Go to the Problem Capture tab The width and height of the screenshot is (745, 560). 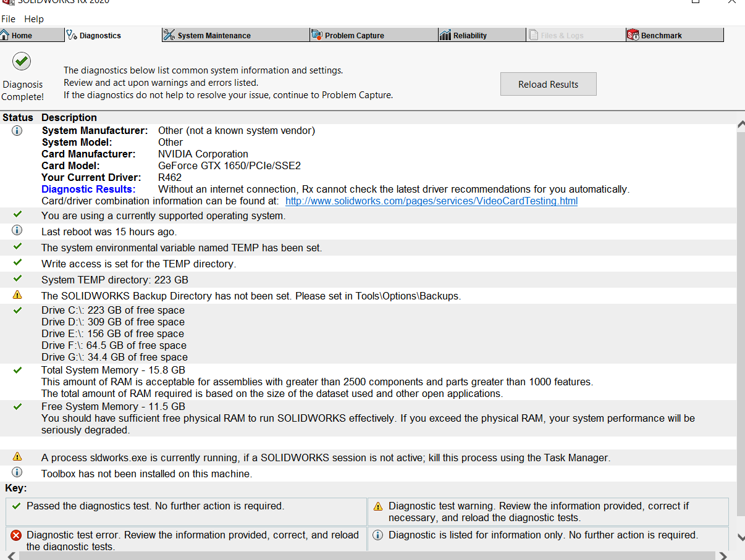tap(373, 35)
